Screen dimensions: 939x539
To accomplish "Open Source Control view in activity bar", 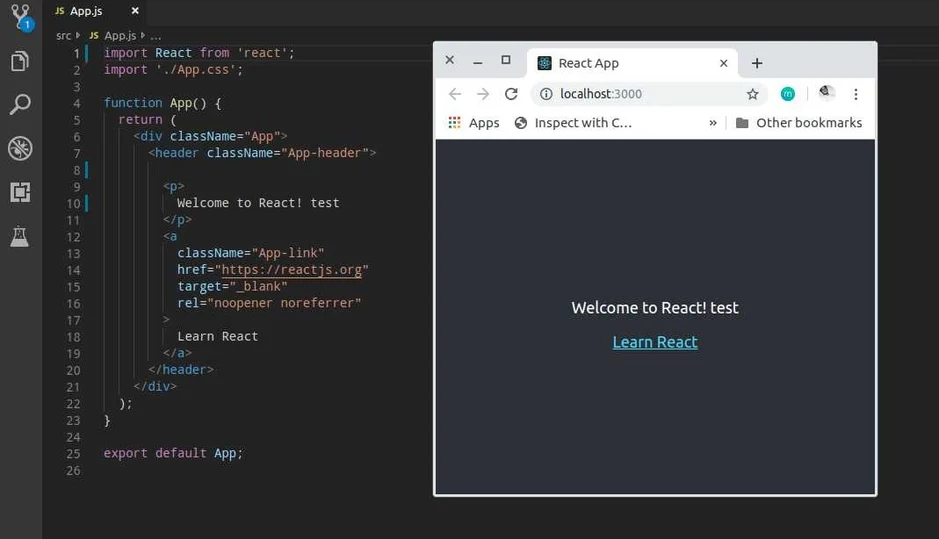I will point(21,18).
